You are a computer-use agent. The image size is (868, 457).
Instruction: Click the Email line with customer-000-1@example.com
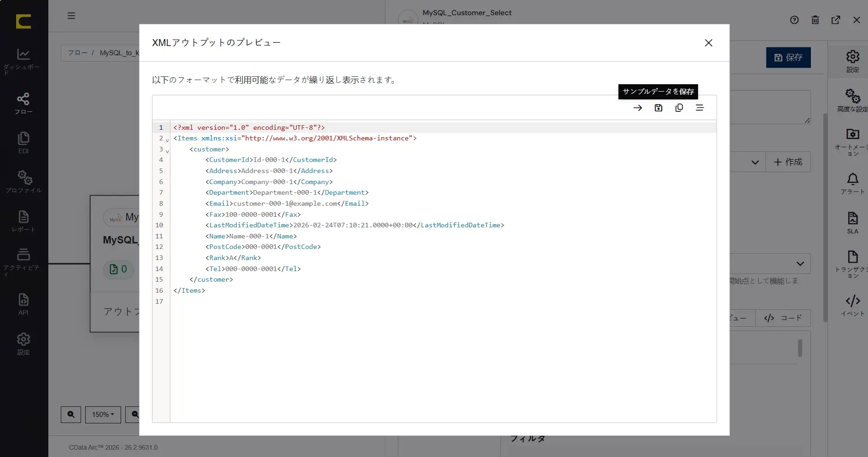(x=287, y=203)
